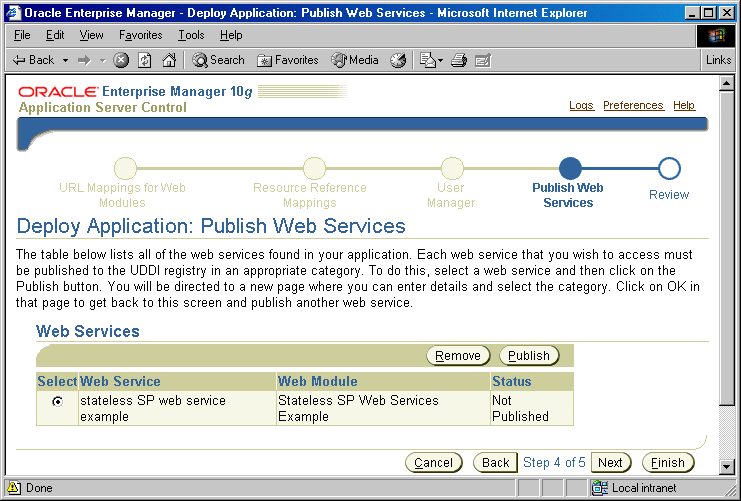Click the Internet Explorer title bar icon

(x=13, y=13)
